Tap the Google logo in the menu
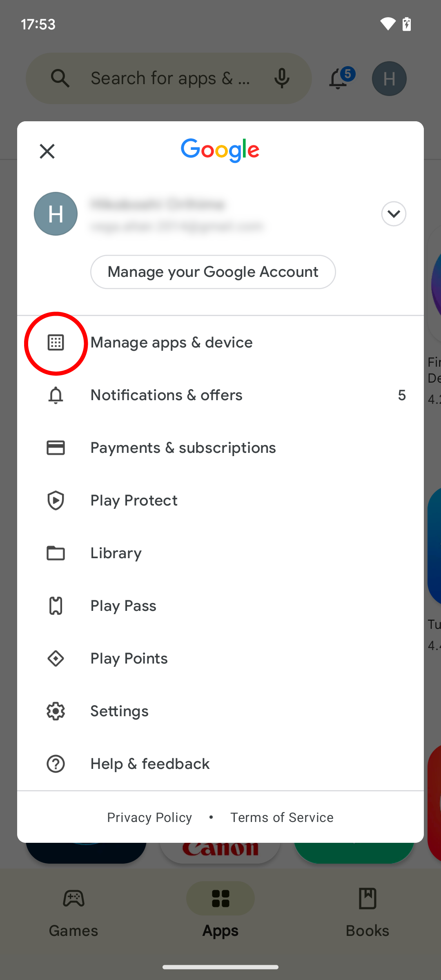The image size is (441, 980). coord(220,150)
